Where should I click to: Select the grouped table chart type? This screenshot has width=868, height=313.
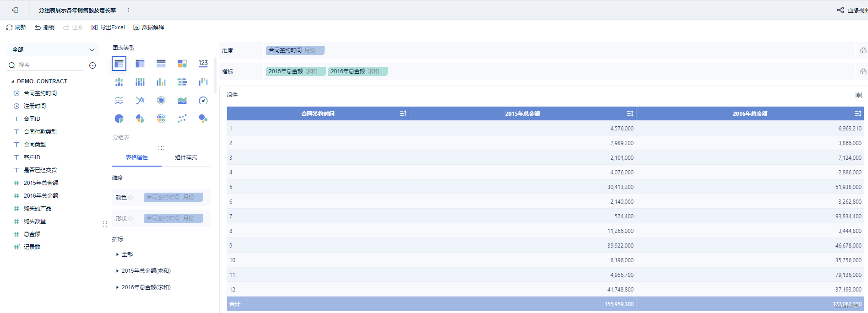119,64
